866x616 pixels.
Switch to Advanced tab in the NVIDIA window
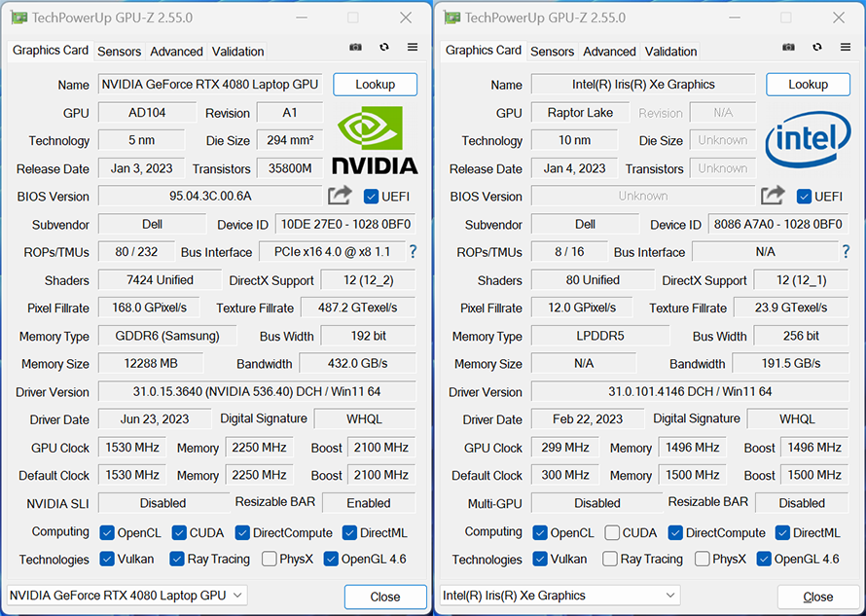pyautogui.click(x=176, y=52)
